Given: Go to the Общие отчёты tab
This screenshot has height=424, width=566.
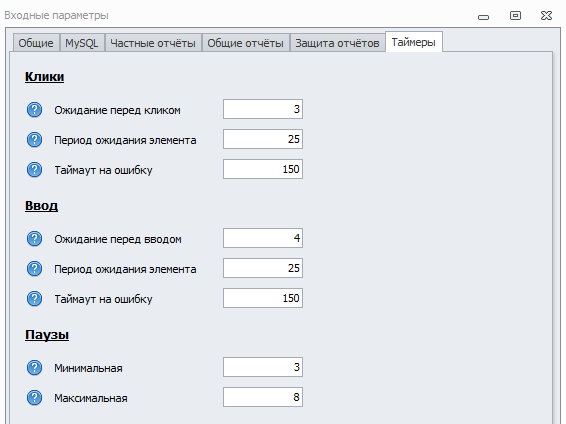Looking at the screenshot, I should 245,43.
